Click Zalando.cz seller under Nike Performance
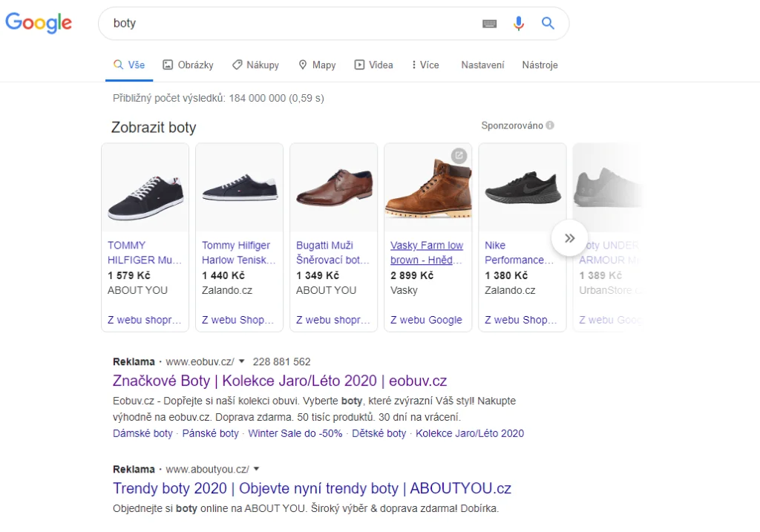 [510, 290]
